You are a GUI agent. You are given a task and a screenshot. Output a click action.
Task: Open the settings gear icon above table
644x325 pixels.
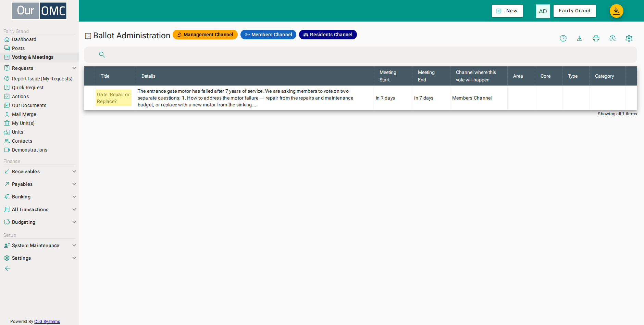(x=629, y=38)
